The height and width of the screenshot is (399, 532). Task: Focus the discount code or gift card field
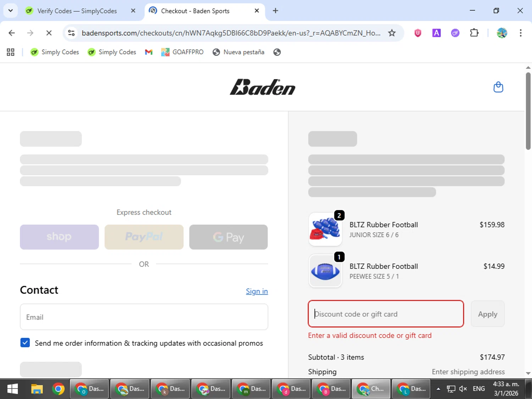pyautogui.click(x=386, y=314)
